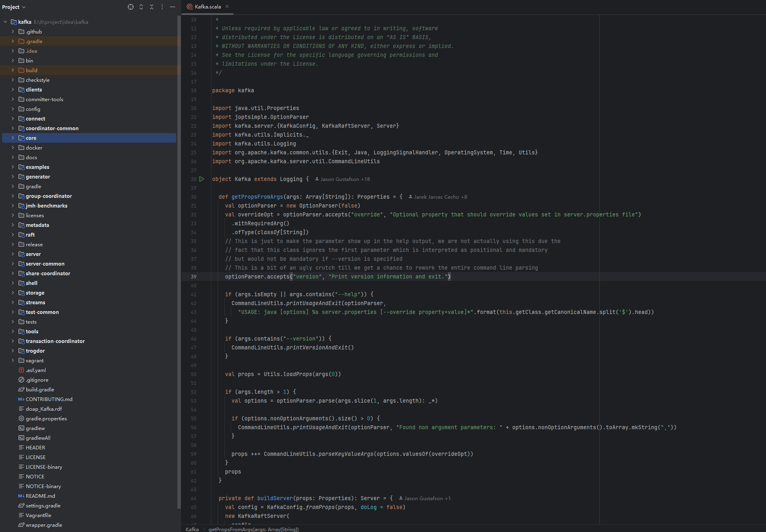Image resolution: width=766 pixels, height=532 pixels.
Task: Click the Expand Selected arrows icon
Action: (x=141, y=7)
